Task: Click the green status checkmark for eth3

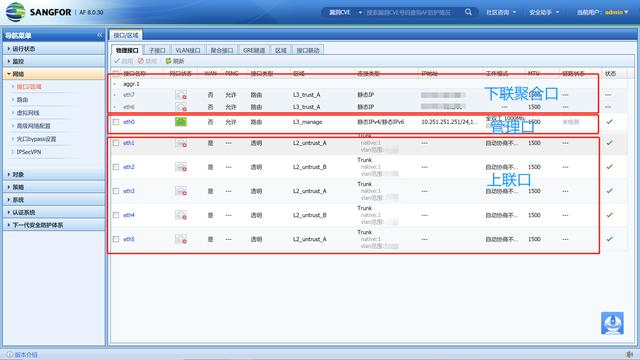Action: tap(609, 191)
